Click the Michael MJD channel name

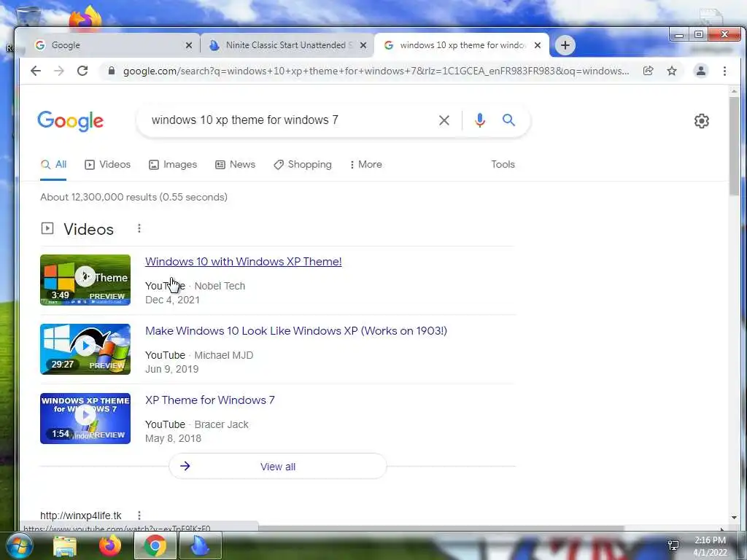[224, 355]
